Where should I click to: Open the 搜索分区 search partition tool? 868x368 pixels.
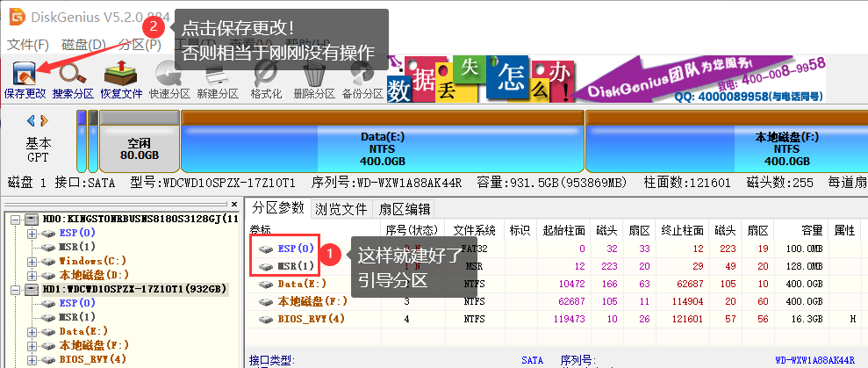(x=73, y=75)
